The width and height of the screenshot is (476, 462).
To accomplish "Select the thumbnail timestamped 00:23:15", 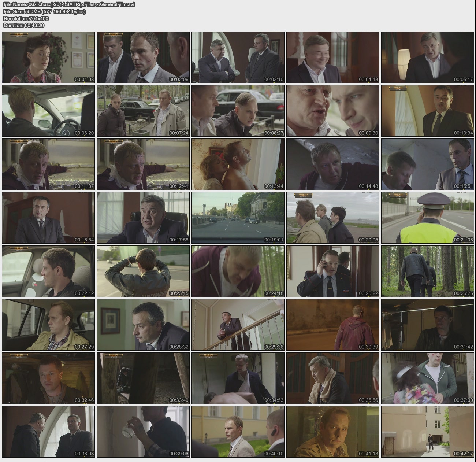I will click(143, 271).
